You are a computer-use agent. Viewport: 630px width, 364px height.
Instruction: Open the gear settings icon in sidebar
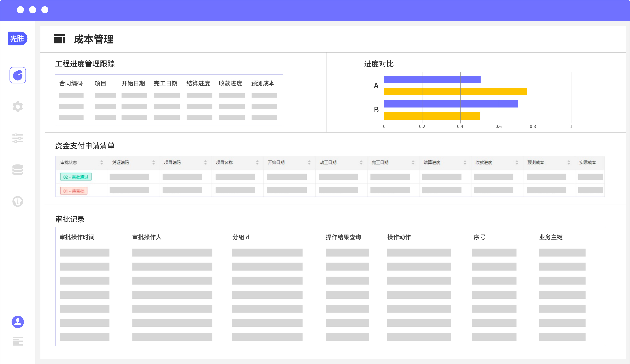[18, 107]
